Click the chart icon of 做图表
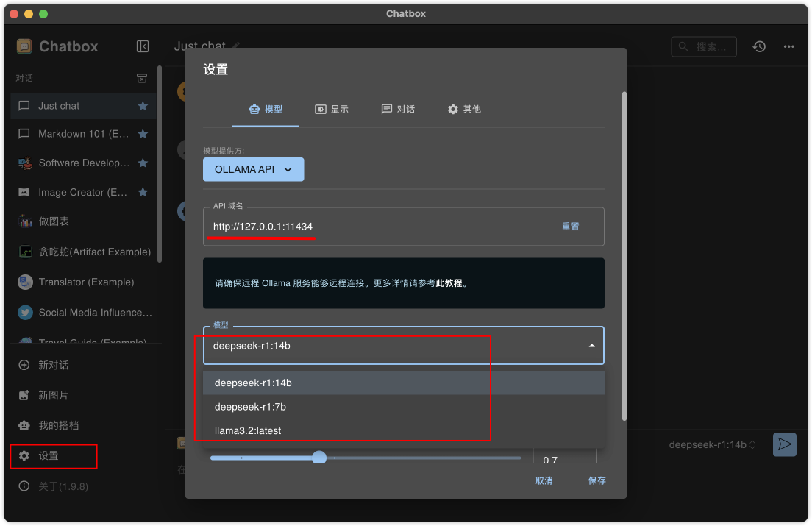The height and width of the screenshot is (526, 812). (25, 221)
